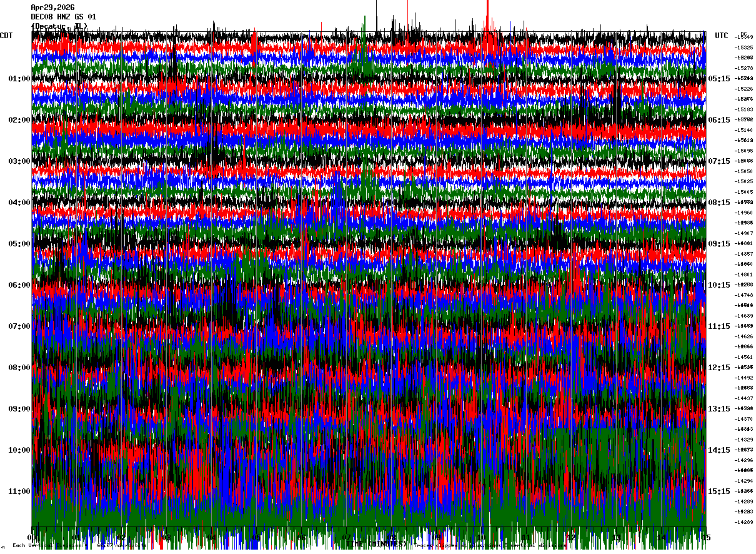
Task: Click the 07:00 CDT time label
Action: click(19, 326)
